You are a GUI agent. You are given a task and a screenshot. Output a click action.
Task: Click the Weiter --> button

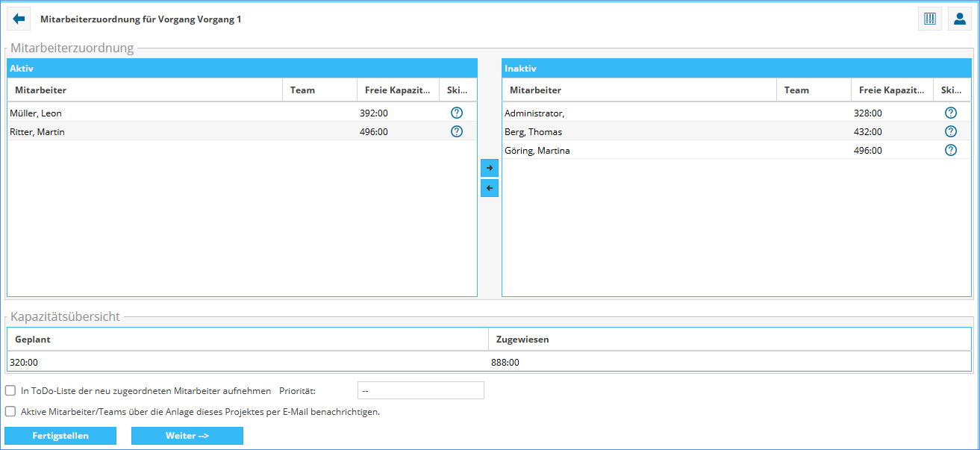187,436
